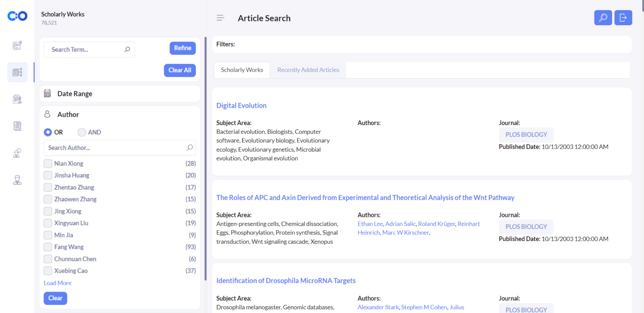Click the magnifier in Search Author field

click(190, 148)
